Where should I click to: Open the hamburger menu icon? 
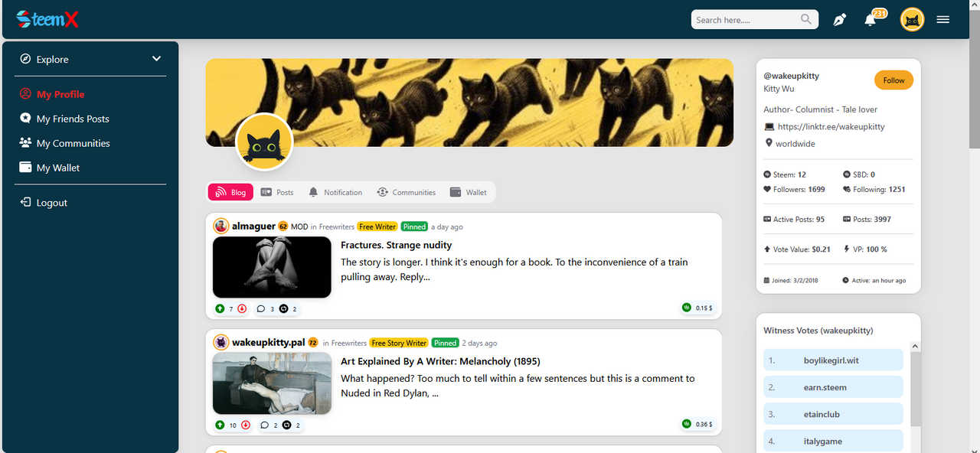tap(943, 20)
